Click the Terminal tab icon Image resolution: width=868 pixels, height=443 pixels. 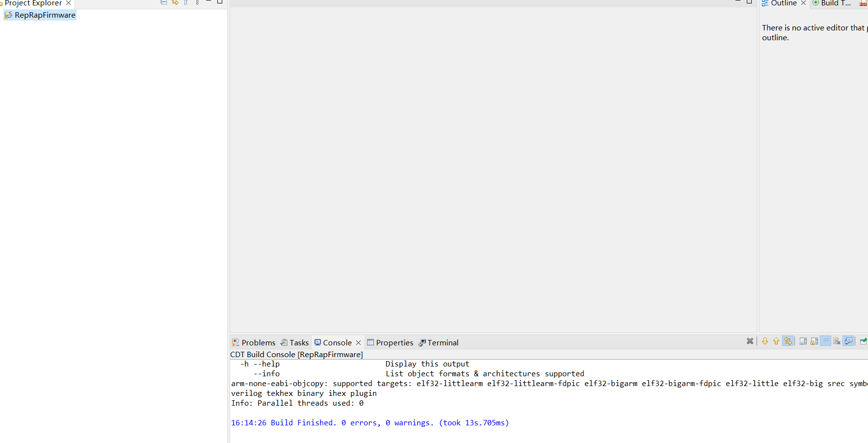[x=422, y=342]
